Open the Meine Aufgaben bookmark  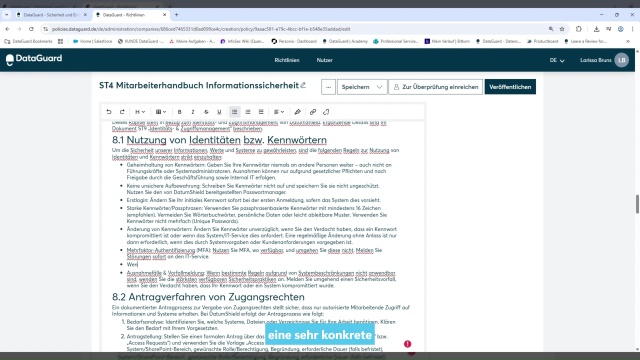(x=192, y=41)
